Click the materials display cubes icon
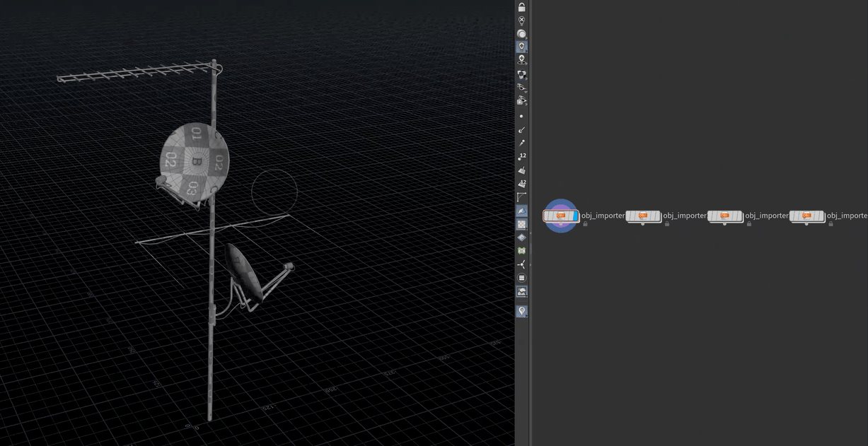868x446 pixels. pyautogui.click(x=522, y=74)
